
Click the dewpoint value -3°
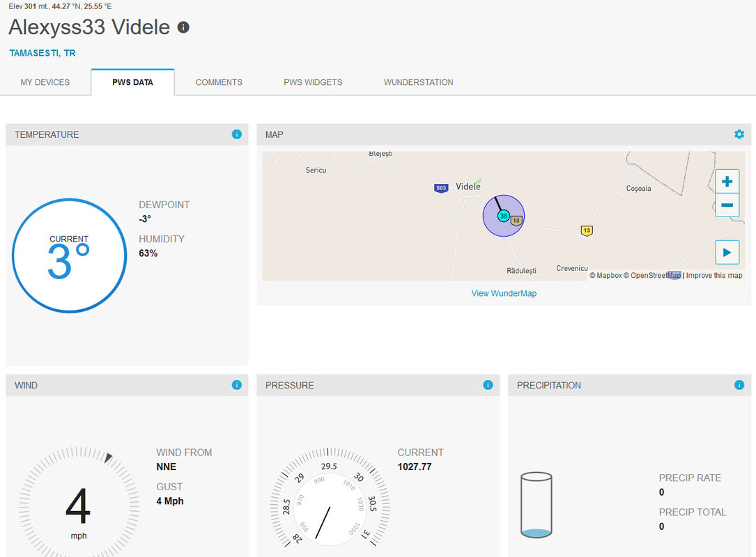[145, 219]
